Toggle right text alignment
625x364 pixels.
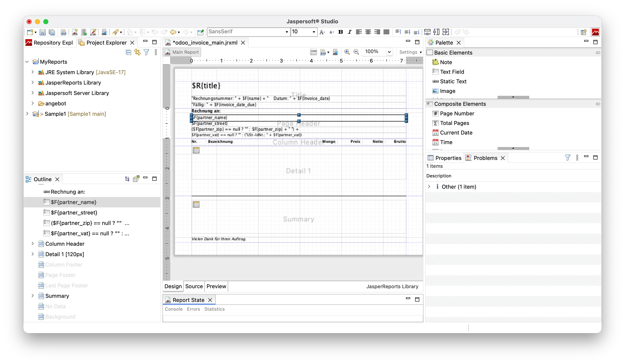377,32
